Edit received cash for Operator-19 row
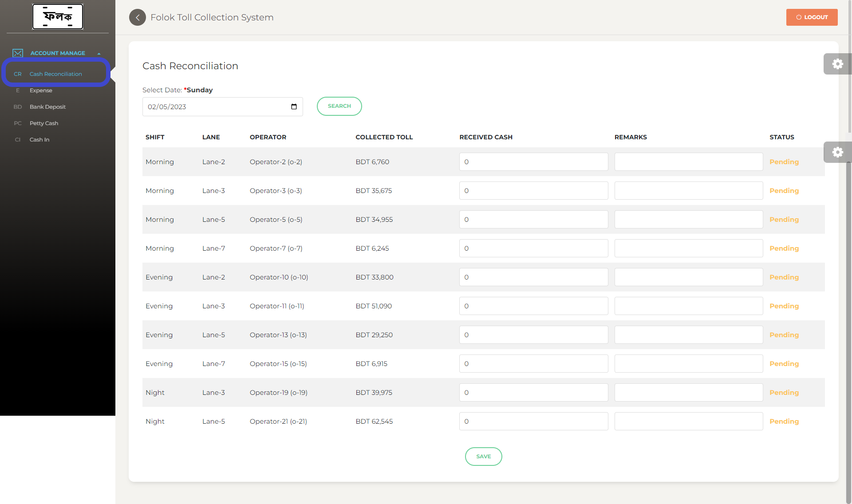 tap(533, 393)
